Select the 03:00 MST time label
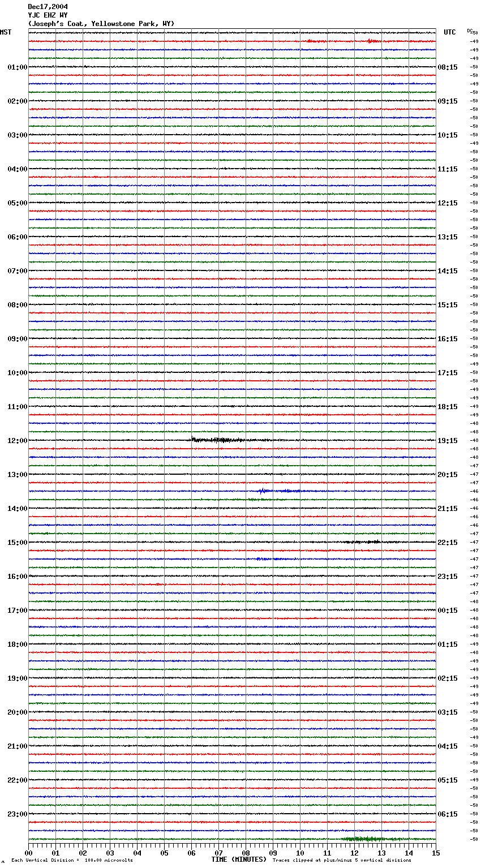The image size is (481, 868). 18,135
